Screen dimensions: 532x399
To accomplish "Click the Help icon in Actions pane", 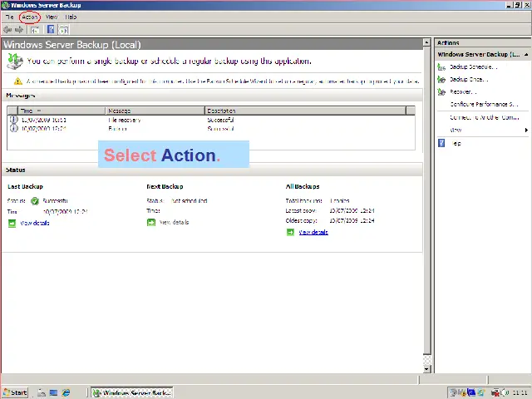I will pyautogui.click(x=441, y=143).
